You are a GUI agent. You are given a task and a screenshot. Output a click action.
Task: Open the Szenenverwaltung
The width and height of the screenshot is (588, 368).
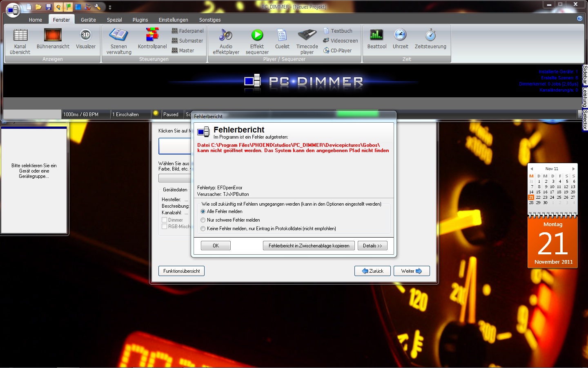coord(118,40)
